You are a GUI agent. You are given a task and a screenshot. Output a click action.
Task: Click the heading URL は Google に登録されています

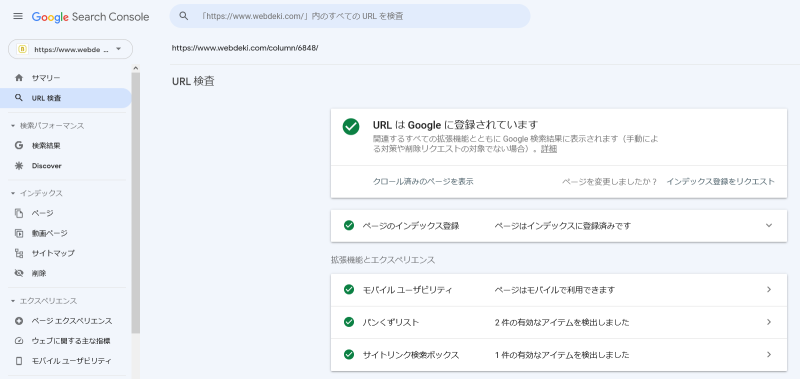[x=456, y=125]
